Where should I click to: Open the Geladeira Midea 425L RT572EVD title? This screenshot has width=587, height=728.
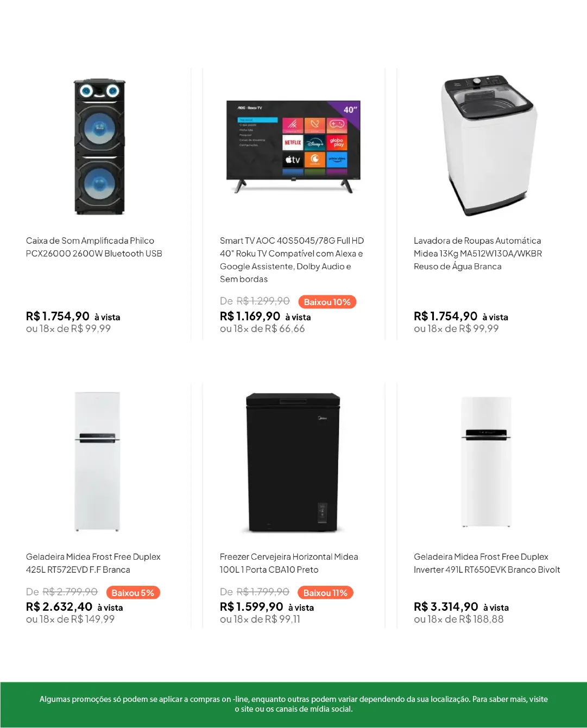pyautogui.click(x=93, y=563)
